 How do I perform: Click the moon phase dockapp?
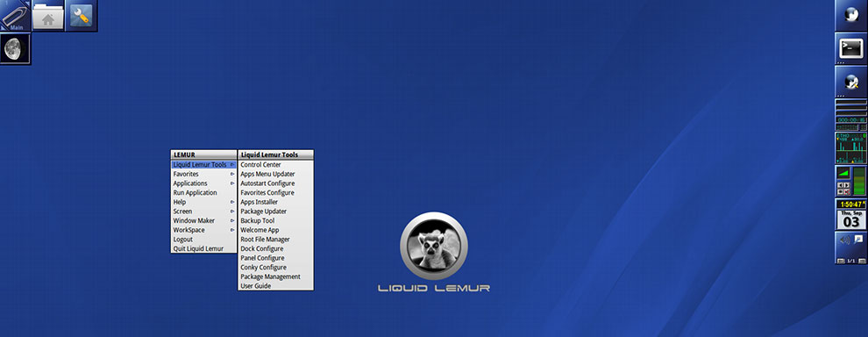[x=15, y=49]
